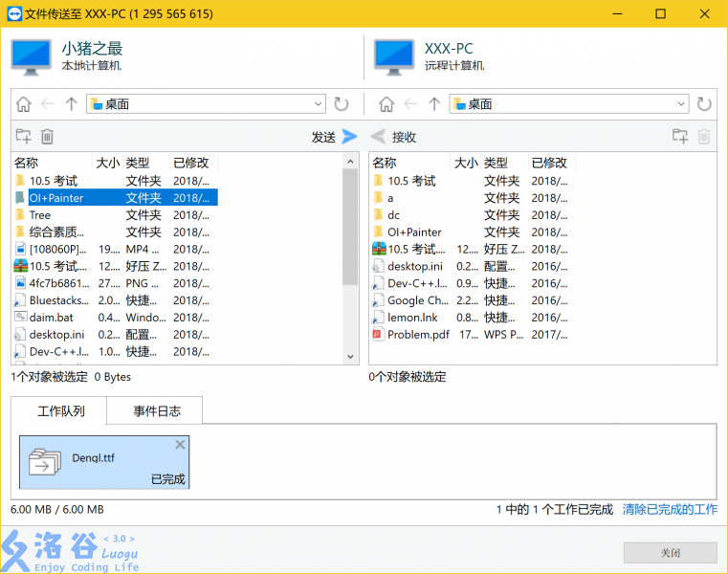Switch to the 事件日志 tab
Viewport: 728px width, 574px height.
(x=155, y=411)
